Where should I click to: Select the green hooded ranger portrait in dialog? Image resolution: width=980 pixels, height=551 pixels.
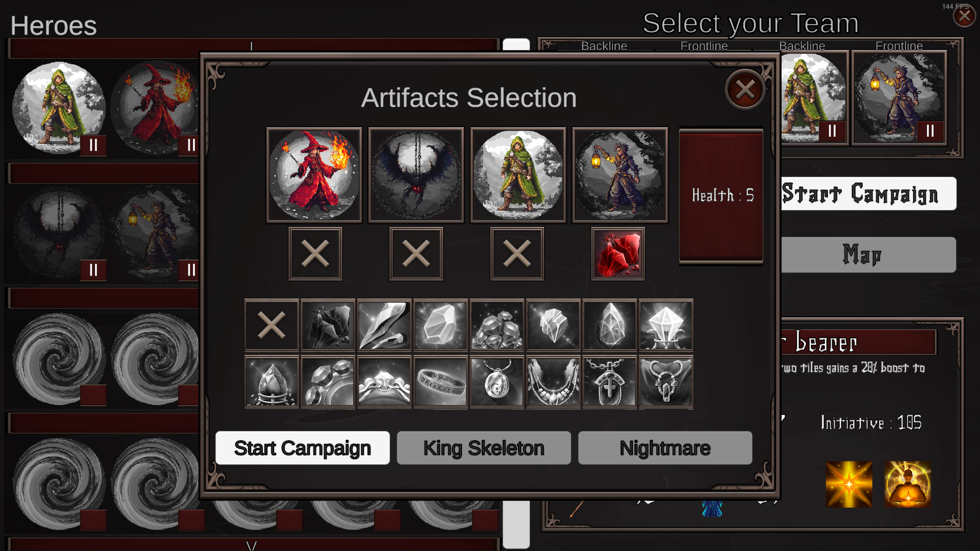click(518, 175)
